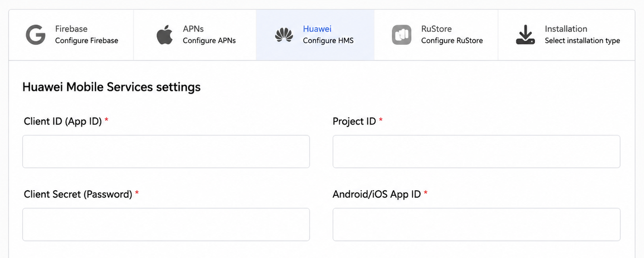Click the 'Huawei Mobile Services settings' heading
This screenshot has width=644, height=258.
click(111, 87)
